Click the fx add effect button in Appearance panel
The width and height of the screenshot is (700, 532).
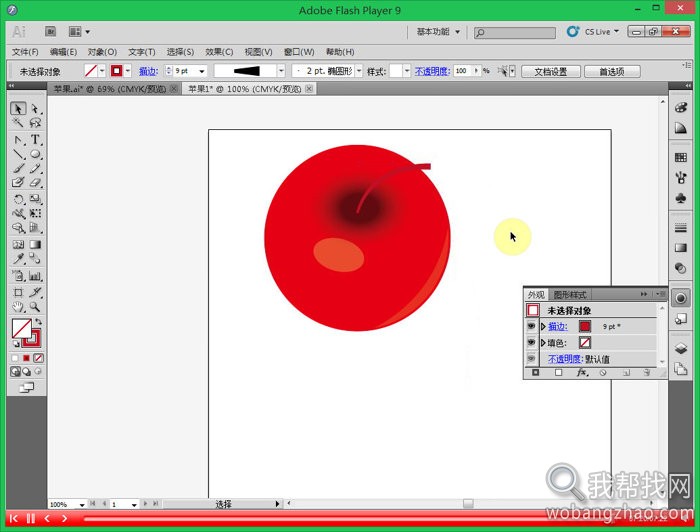[582, 373]
